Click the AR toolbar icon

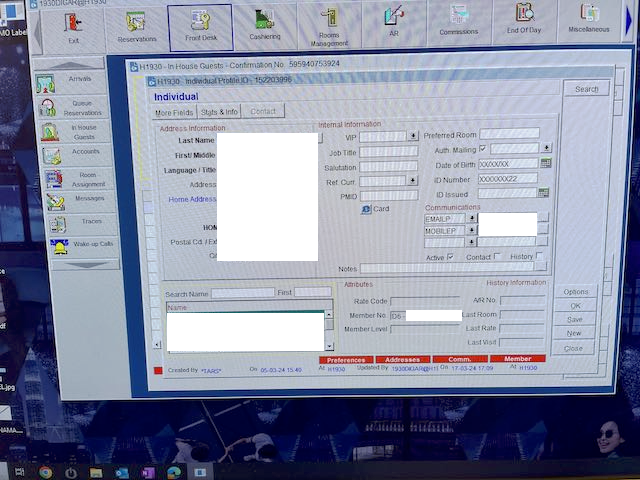(394, 23)
